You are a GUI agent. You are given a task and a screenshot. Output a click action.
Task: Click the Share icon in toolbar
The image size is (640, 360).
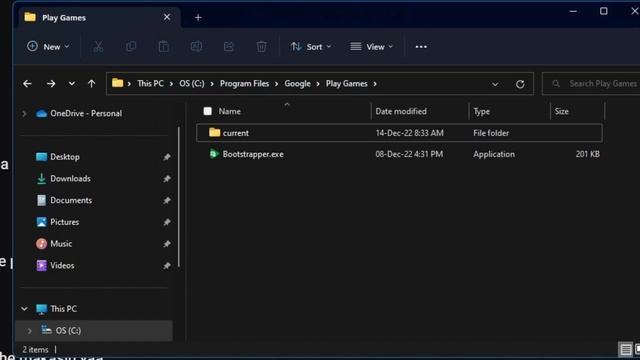[x=229, y=47]
